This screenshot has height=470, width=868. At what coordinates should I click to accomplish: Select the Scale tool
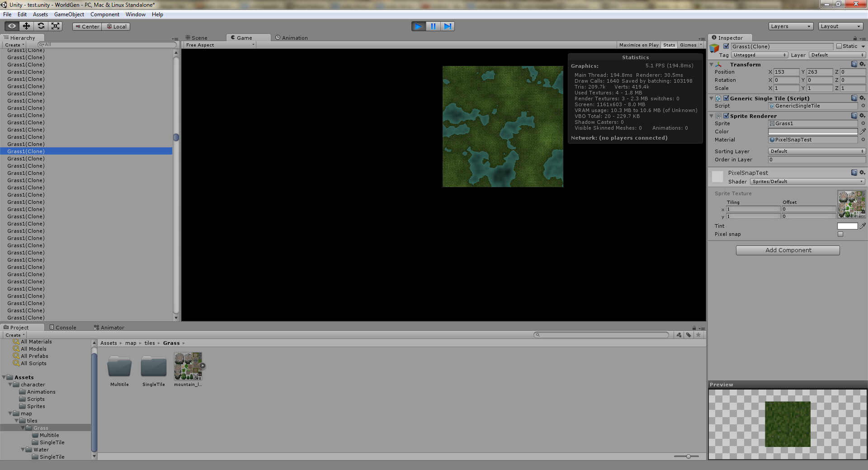(56, 26)
